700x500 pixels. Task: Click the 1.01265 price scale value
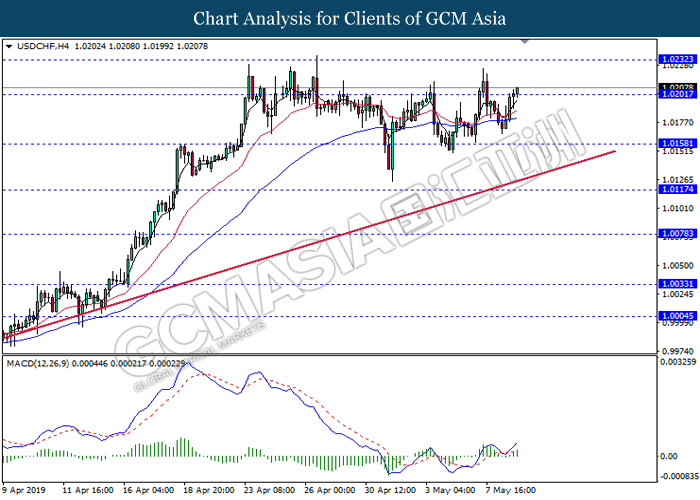(x=678, y=180)
